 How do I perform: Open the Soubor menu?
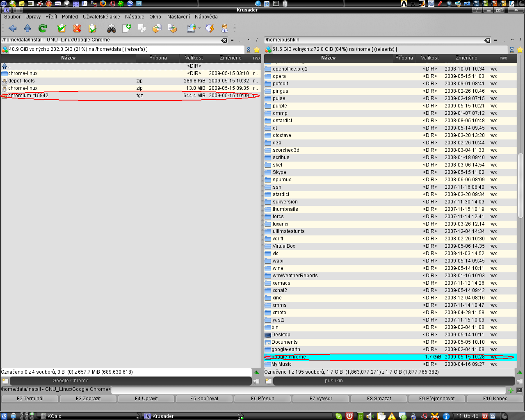12,17
